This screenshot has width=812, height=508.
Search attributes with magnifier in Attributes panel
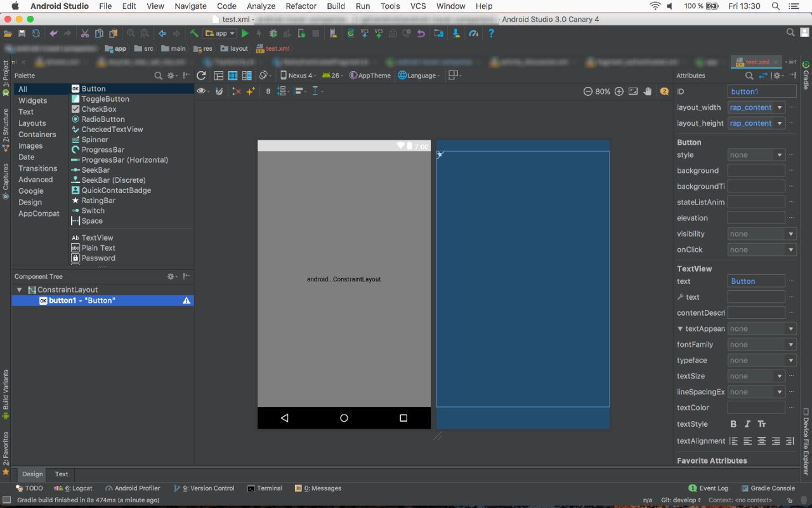[749, 76]
